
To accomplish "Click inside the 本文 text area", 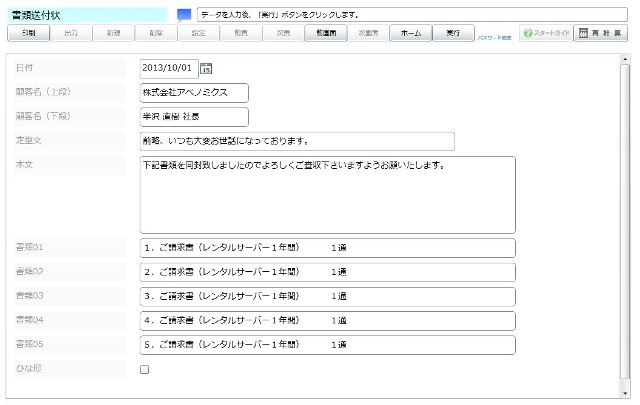I will (x=327, y=195).
